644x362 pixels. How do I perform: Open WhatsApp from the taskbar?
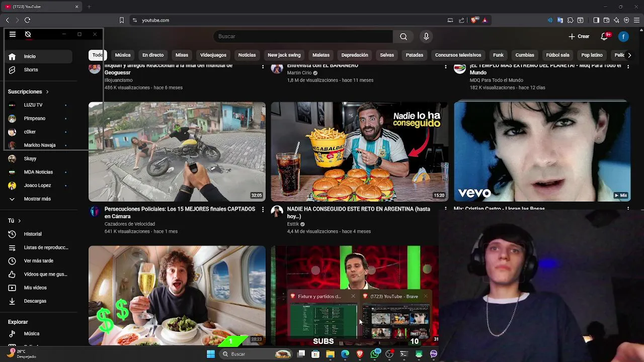coord(374,354)
